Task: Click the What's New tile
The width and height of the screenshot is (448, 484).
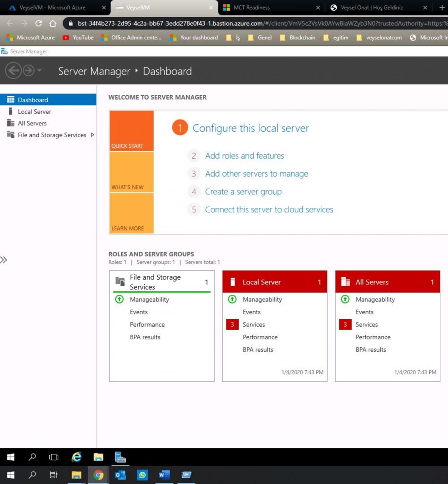Action: (131, 172)
